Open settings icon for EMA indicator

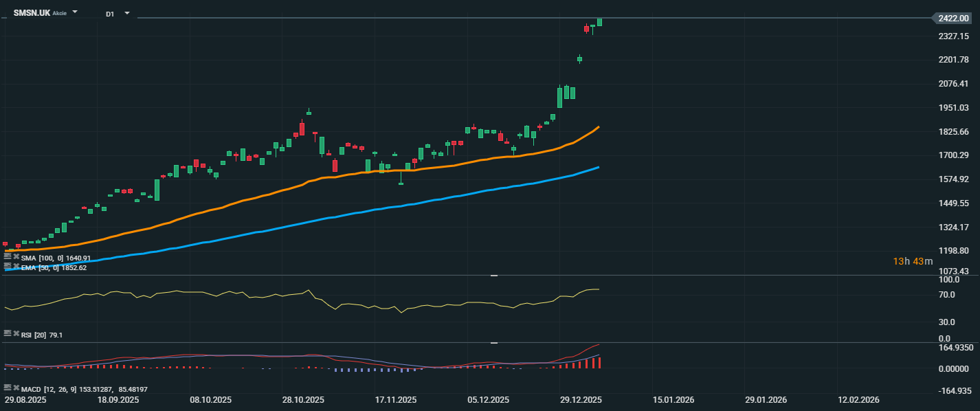click(8, 267)
